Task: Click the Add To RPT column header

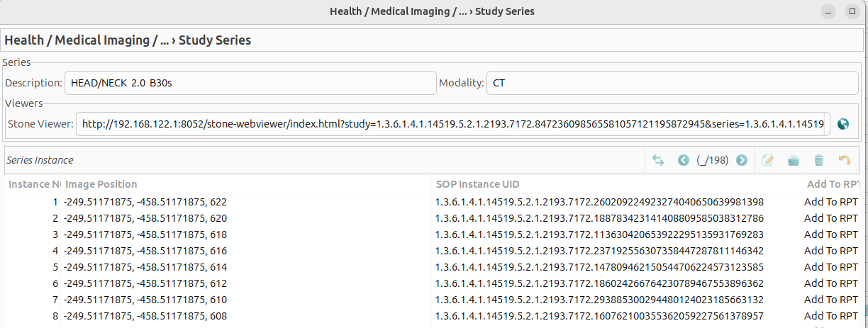Action: pyautogui.click(x=831, y=184)
